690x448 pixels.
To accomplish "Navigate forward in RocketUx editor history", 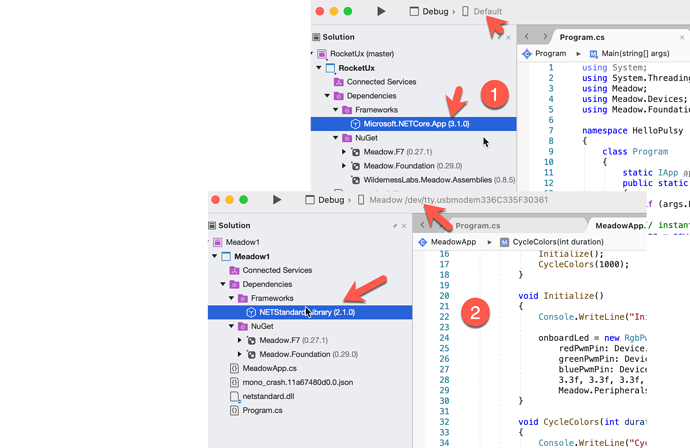I will point(545,37).
